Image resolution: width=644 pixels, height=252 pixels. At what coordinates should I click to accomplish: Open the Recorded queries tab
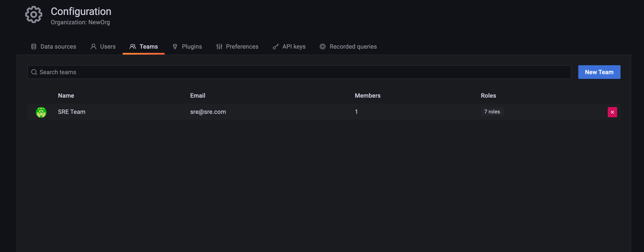pyautogui.click(x=353, y=47)
